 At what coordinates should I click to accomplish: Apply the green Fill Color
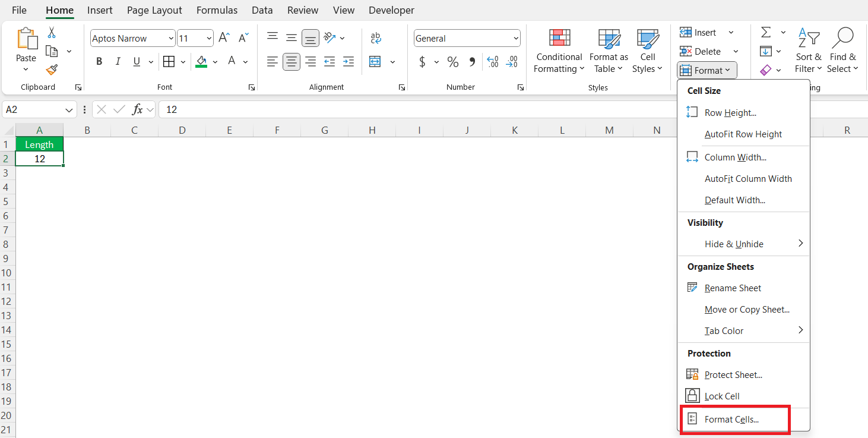pyautogui.click(x=201, y=61)
